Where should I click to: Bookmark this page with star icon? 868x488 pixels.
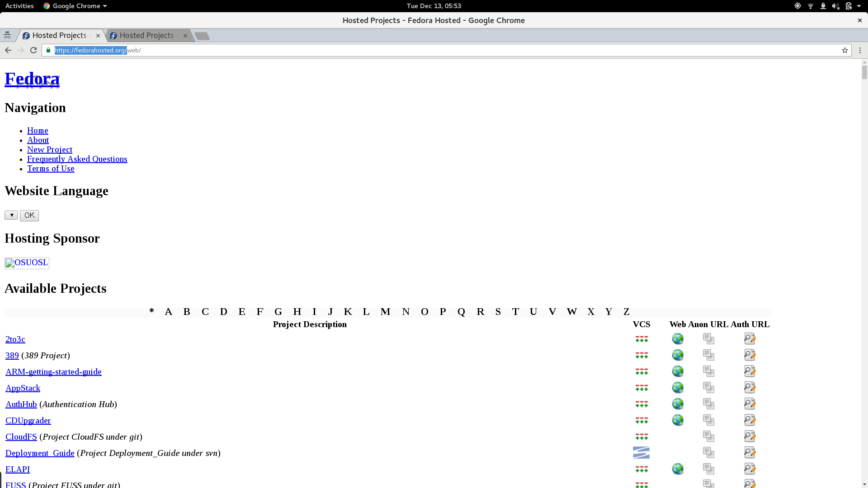[x=844, y=50]
